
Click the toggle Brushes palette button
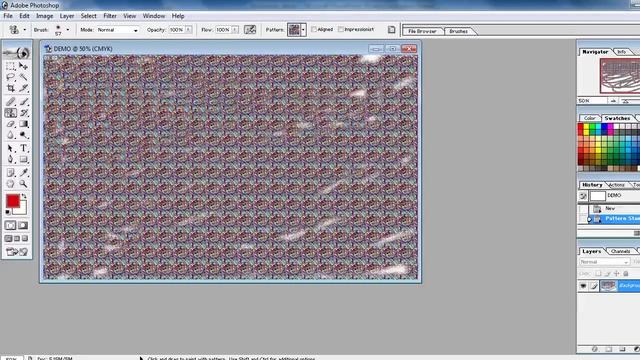391,29
